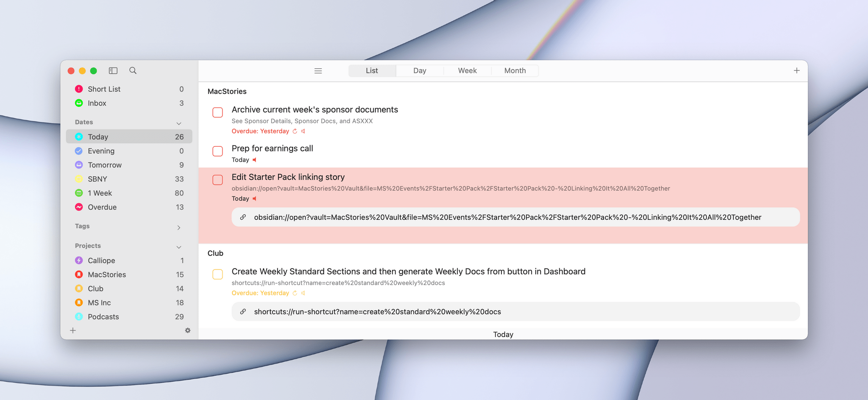Click the red Overdue icon
Image resolution: width=868 pixels, height=400 pixels.
coord(79,207)
